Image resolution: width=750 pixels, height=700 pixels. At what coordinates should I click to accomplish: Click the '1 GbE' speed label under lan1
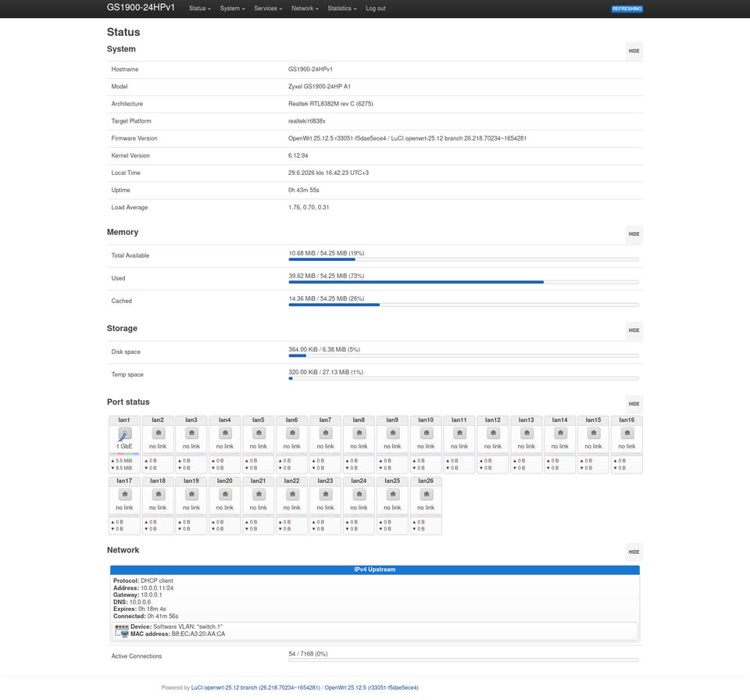[x=124, y=446]
